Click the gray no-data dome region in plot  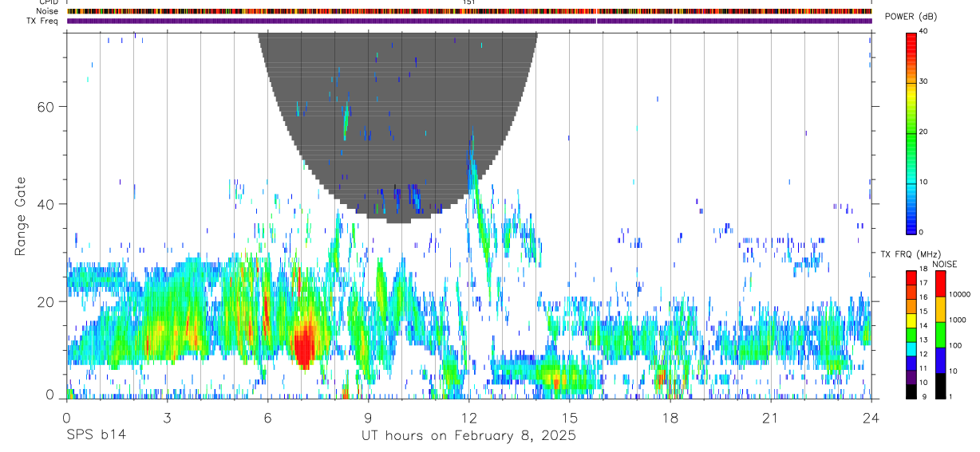click(397, 128)
